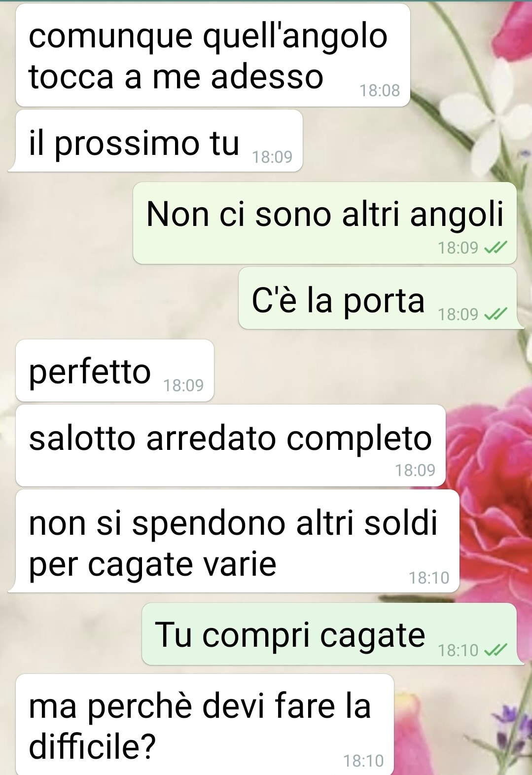Tap the 18:10 timestamp on 'per cagate varie'
532x775 pixels.
click(429, 577)
